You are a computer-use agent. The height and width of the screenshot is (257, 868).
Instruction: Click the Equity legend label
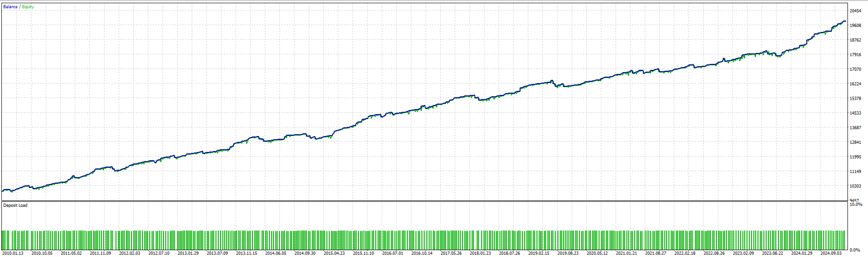[28, 7]
